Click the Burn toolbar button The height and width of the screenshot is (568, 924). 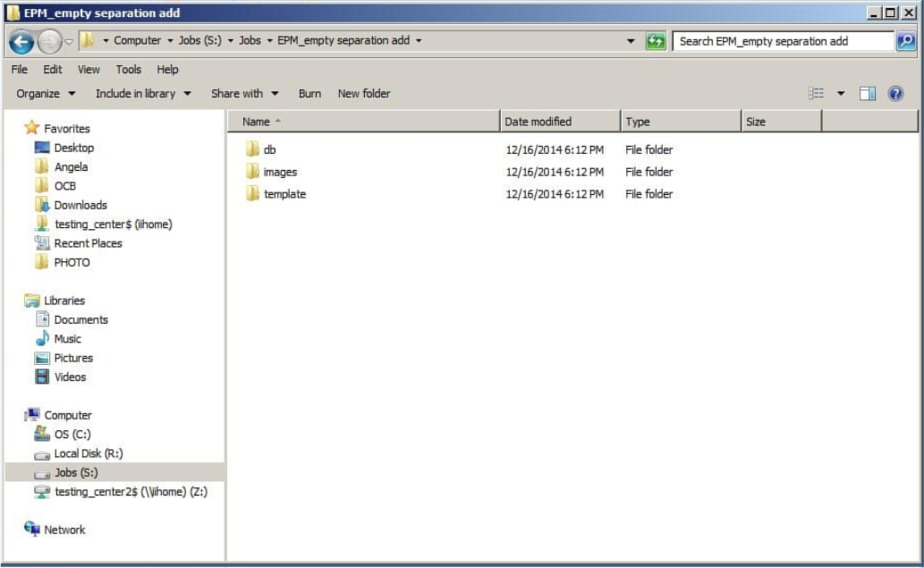[309, 93]
